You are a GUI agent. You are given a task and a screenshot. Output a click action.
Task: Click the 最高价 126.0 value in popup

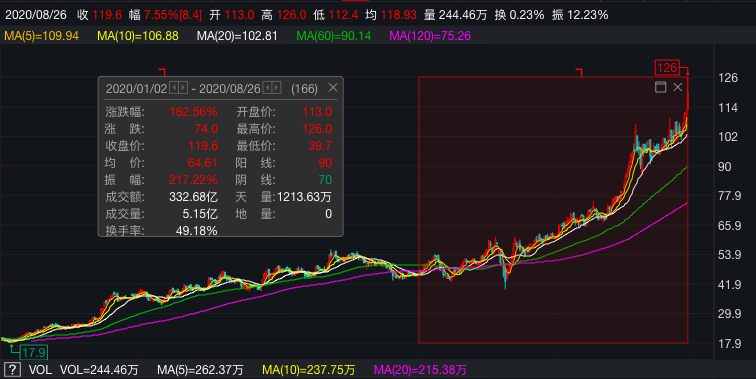point(317,129)
